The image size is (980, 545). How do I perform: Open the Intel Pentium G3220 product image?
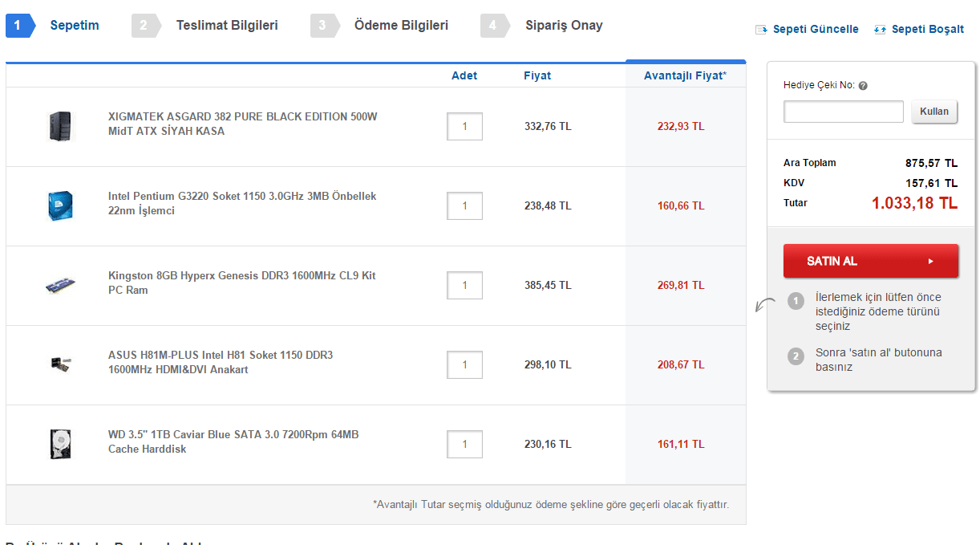(x=60, y=205)
